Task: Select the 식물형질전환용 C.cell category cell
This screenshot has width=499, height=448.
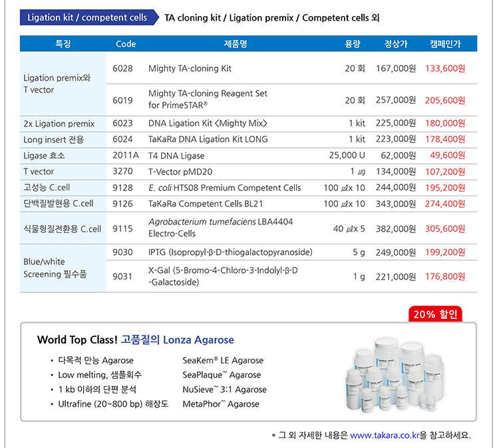Action: [x=63, y=228]
